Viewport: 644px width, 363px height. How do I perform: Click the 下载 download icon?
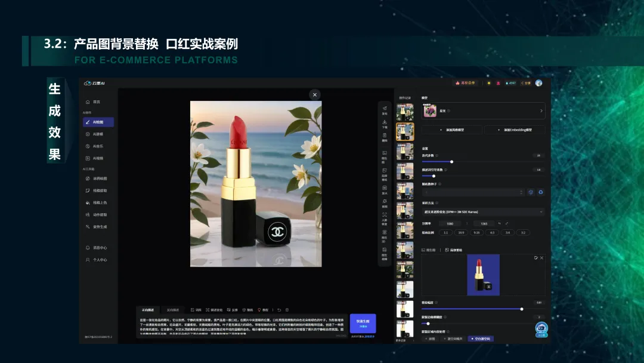tap(385, 124)
